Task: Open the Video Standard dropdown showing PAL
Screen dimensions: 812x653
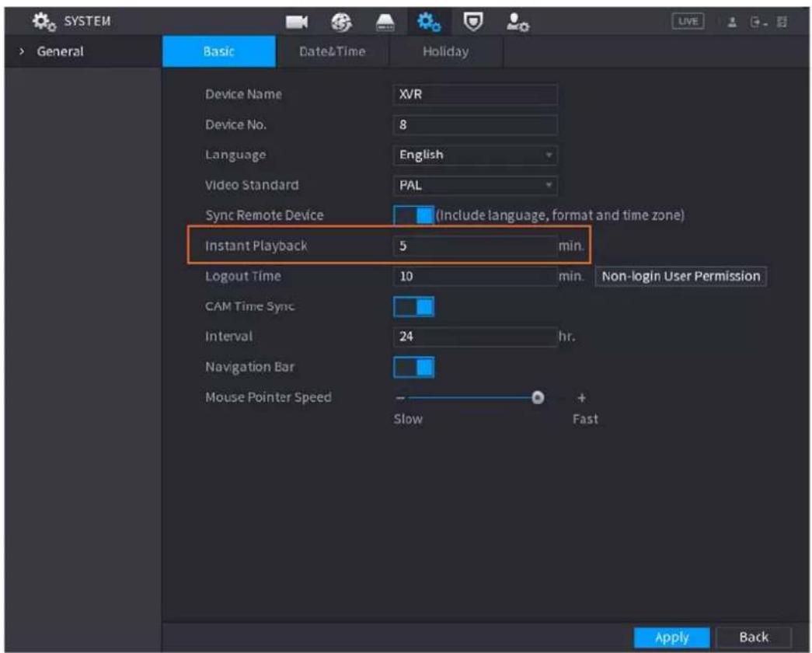Action: coord(475,185)
